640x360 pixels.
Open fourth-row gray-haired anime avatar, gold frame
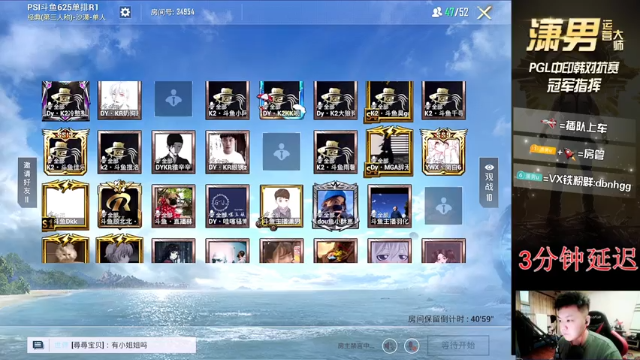tap(120, 249)
